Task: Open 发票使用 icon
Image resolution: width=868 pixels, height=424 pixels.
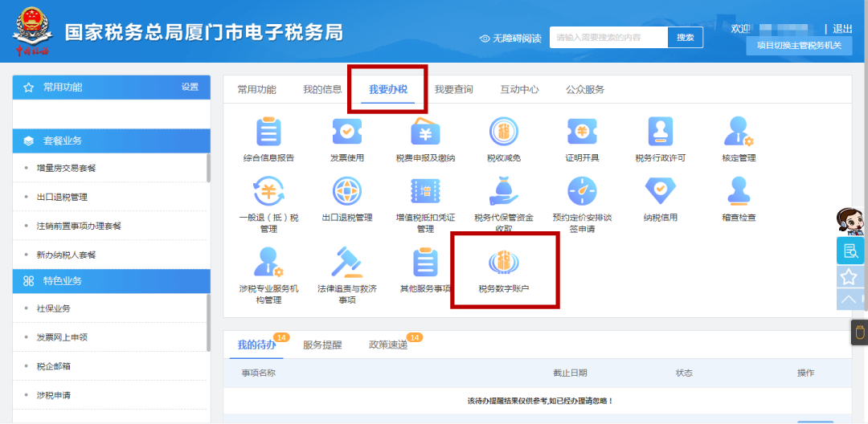Action: click(347, 132)
